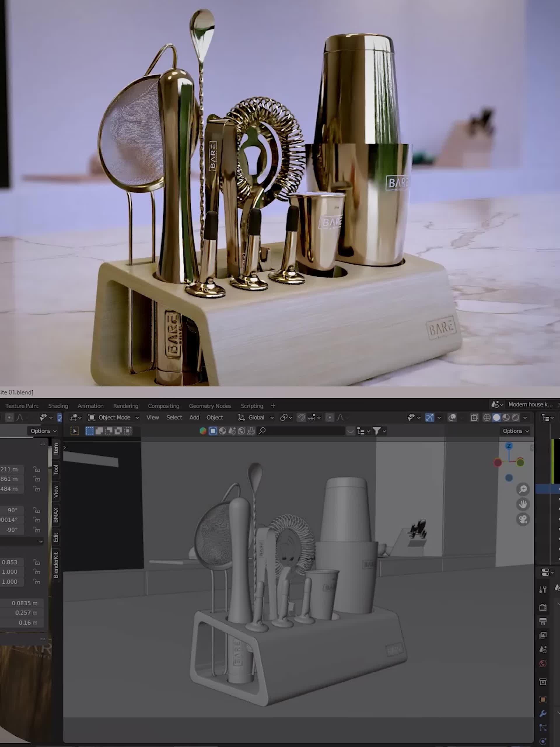This screenshot has width=560, height=747.
Task: Open the Geometry Nodes workspace
Action: [210, 406]
